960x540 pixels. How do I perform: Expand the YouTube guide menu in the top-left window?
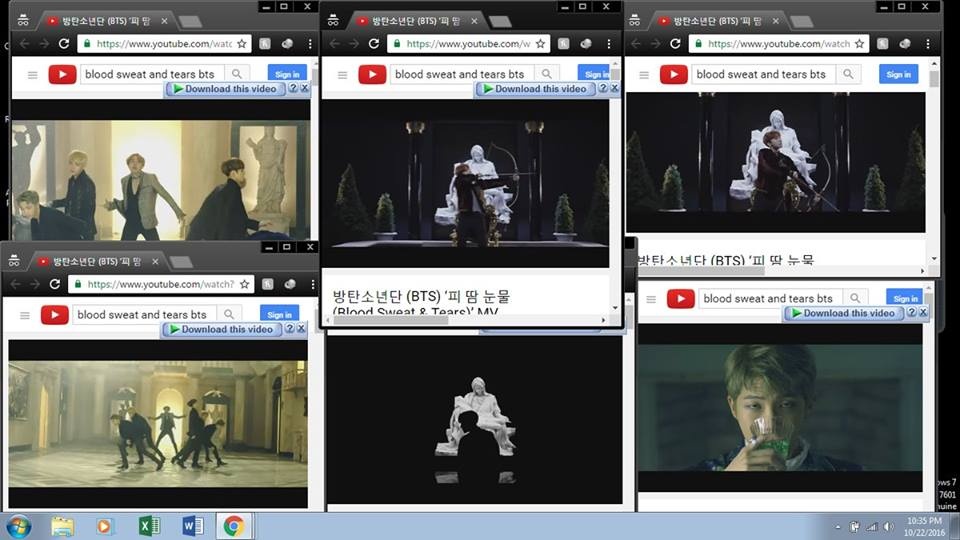pos(33,74)
